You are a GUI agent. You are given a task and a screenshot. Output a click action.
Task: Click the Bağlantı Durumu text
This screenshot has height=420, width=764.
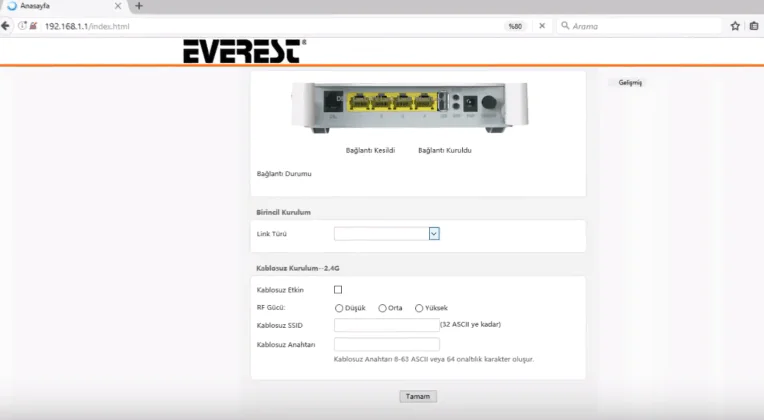[x=284, y=174]
